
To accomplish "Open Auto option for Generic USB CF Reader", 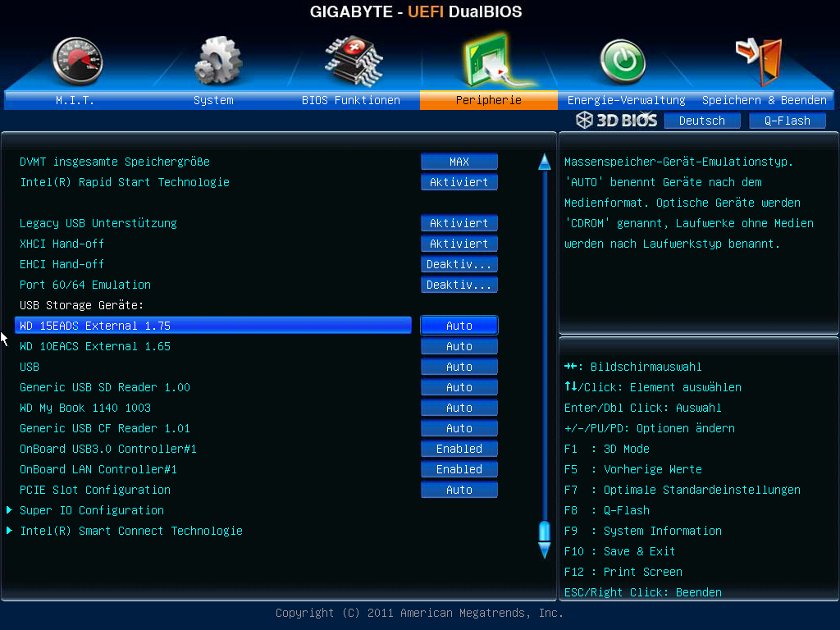I will pos(459,428).
